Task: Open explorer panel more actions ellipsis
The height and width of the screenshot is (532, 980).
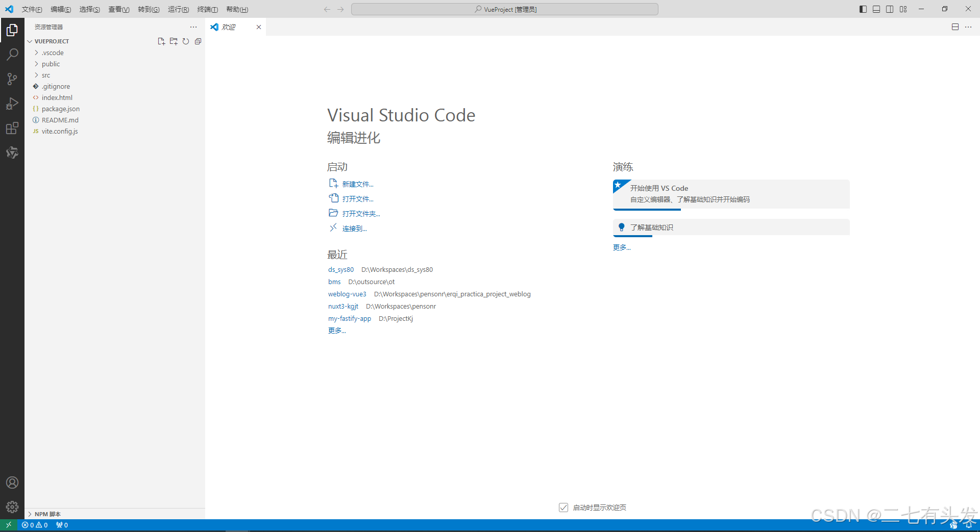Action: click(x=193, y=27)
